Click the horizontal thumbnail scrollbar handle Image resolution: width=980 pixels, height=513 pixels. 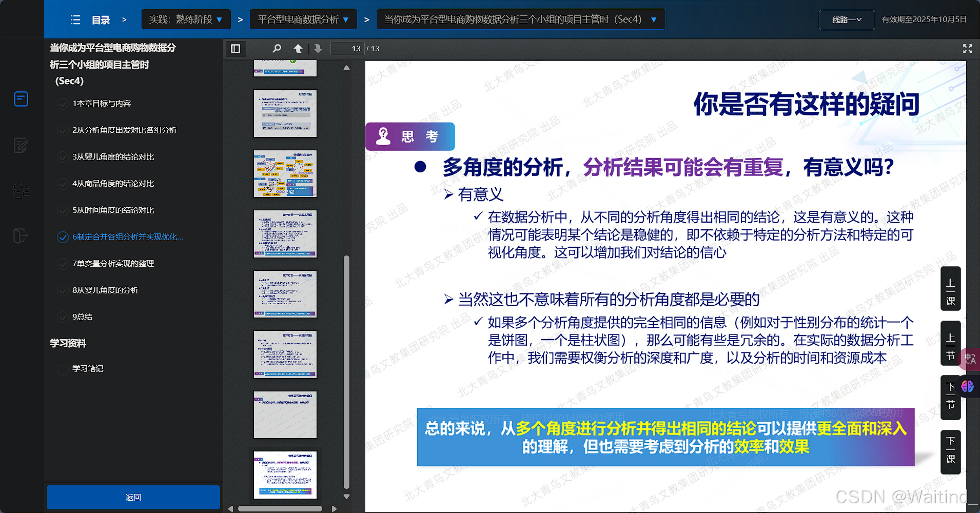[280, 509]
